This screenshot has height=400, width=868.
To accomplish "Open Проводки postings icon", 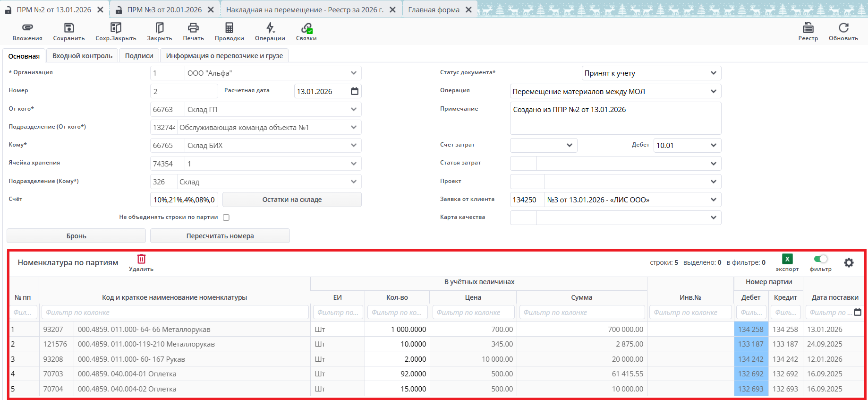I will tap(229, 28).
